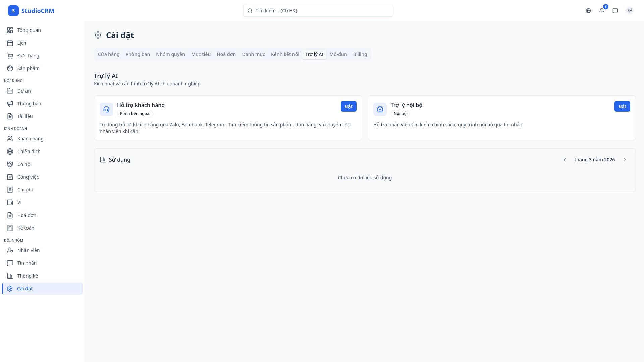
Task: Click the Sản phẩm product icon
Action: 10,68
